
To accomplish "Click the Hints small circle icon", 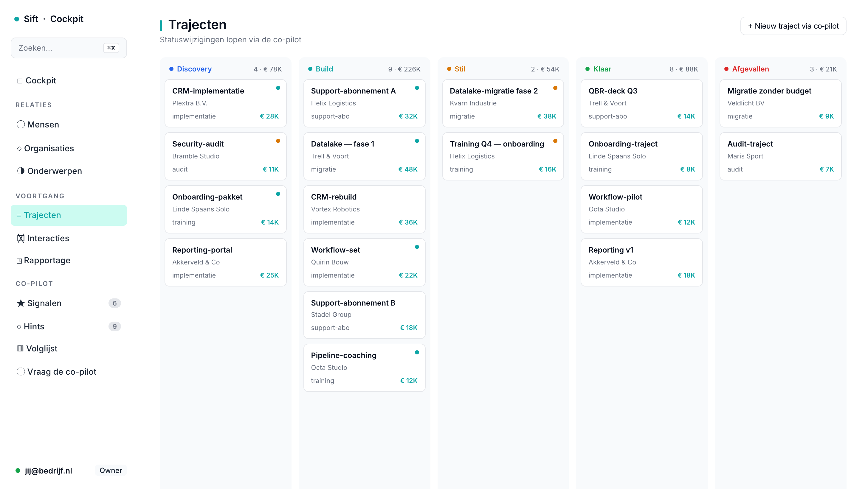I will pyautogui.click(x=19, y=327).
